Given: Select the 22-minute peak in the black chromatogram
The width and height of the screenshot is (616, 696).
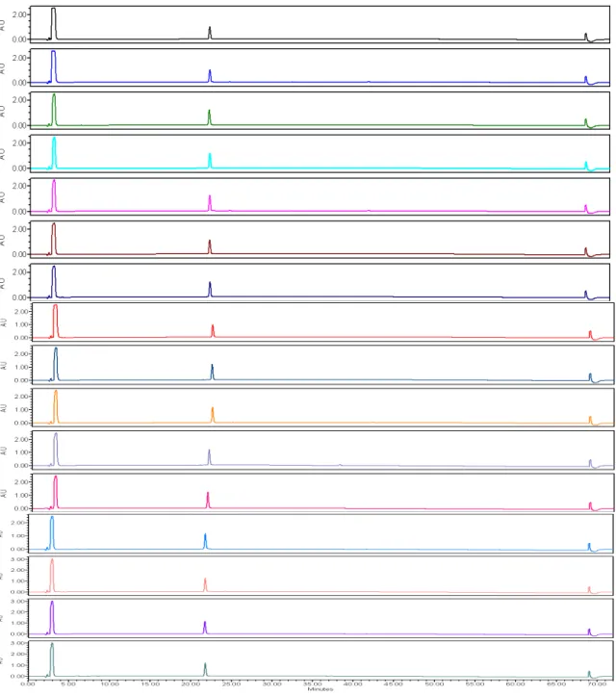Looking at the screenshot, I should coord(210,33).
